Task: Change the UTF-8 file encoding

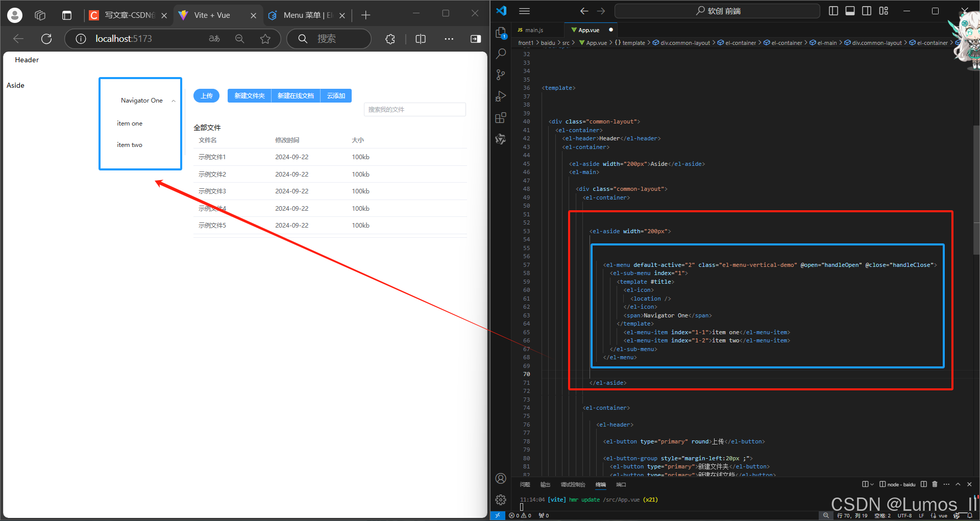Action: (904, 516)
